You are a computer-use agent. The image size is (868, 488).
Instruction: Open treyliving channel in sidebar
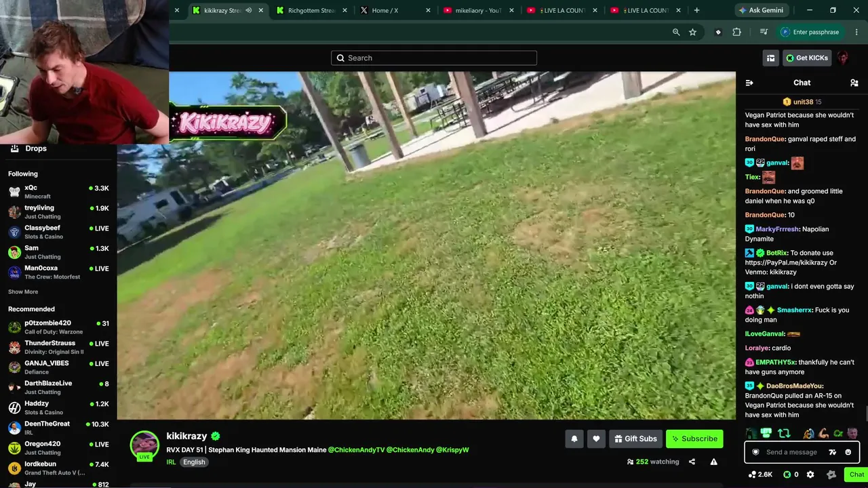tap(58, 212)
